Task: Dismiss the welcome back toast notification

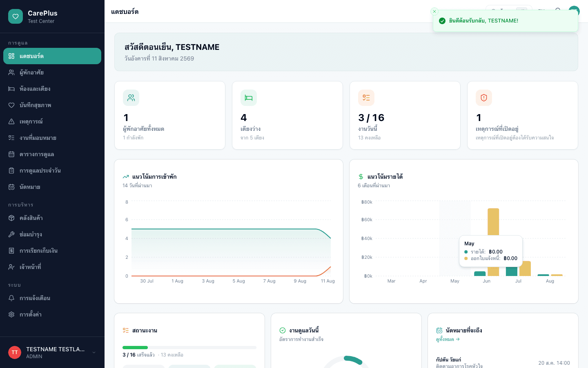Action: (434, 11)
